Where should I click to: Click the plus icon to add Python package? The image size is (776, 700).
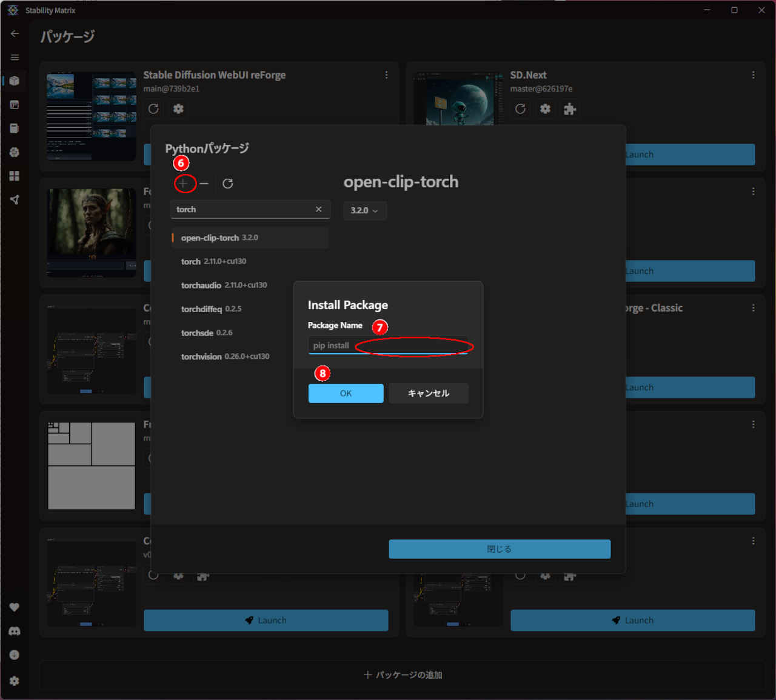coord(183,183)
